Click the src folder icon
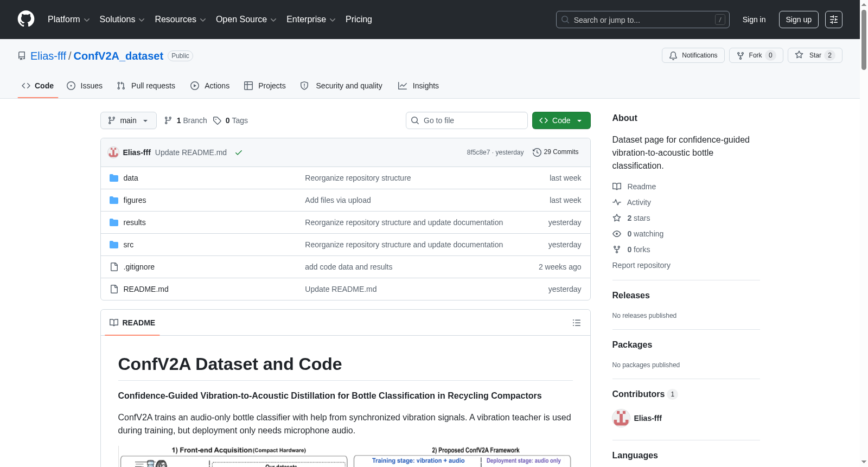The height and width of the screenshot is (467, 868). [x=114, y=245]
